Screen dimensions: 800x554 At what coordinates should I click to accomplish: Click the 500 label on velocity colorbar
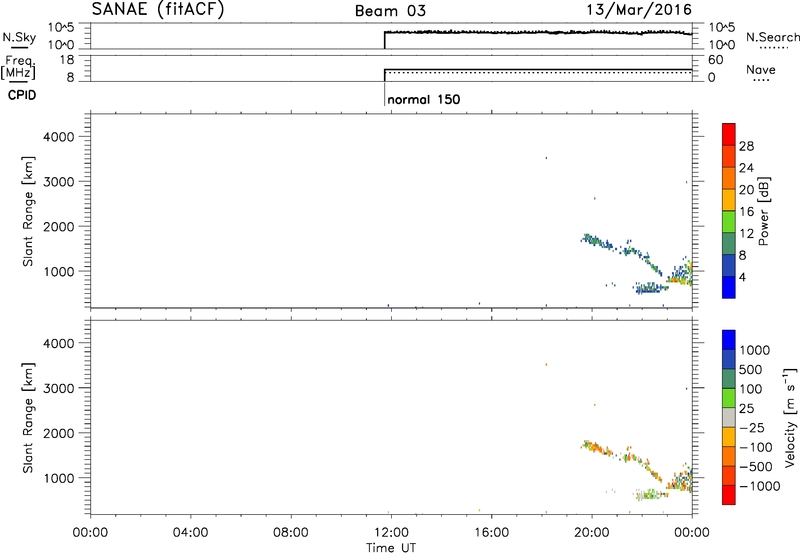pyautogui.click(x=751, y=369)
